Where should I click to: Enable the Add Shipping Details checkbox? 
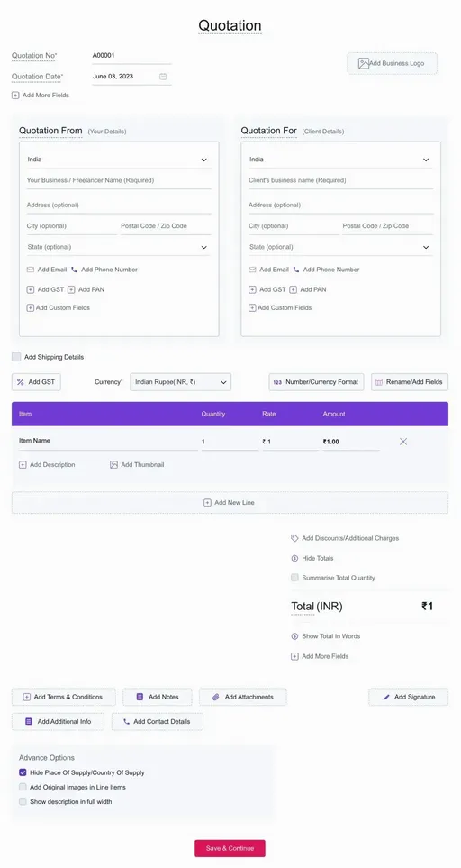[16, 357]
